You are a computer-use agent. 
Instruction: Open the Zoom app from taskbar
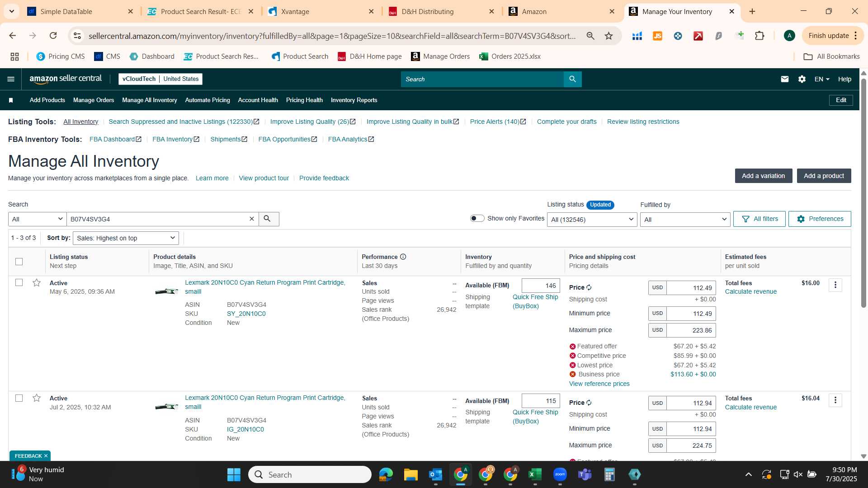coord(560,474)
